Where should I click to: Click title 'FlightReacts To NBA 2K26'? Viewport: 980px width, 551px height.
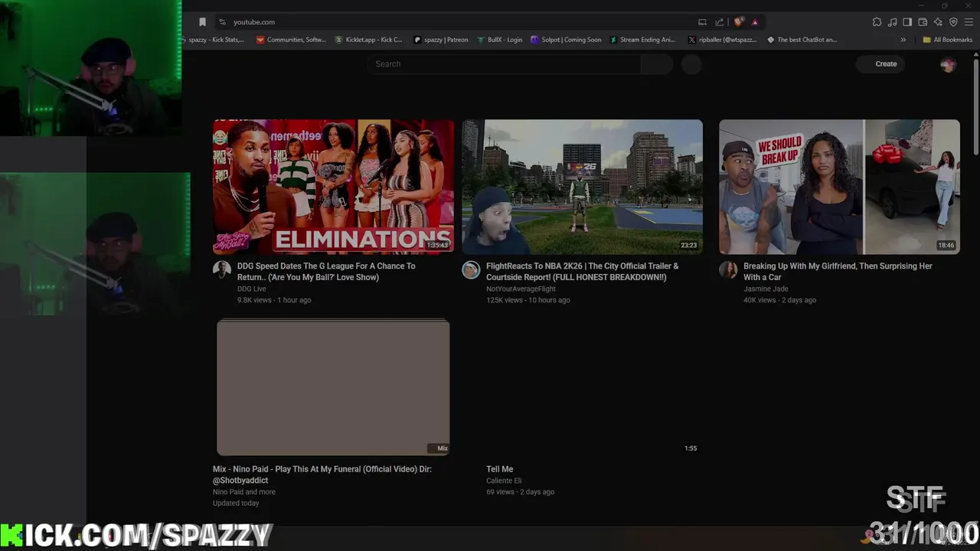582,272
